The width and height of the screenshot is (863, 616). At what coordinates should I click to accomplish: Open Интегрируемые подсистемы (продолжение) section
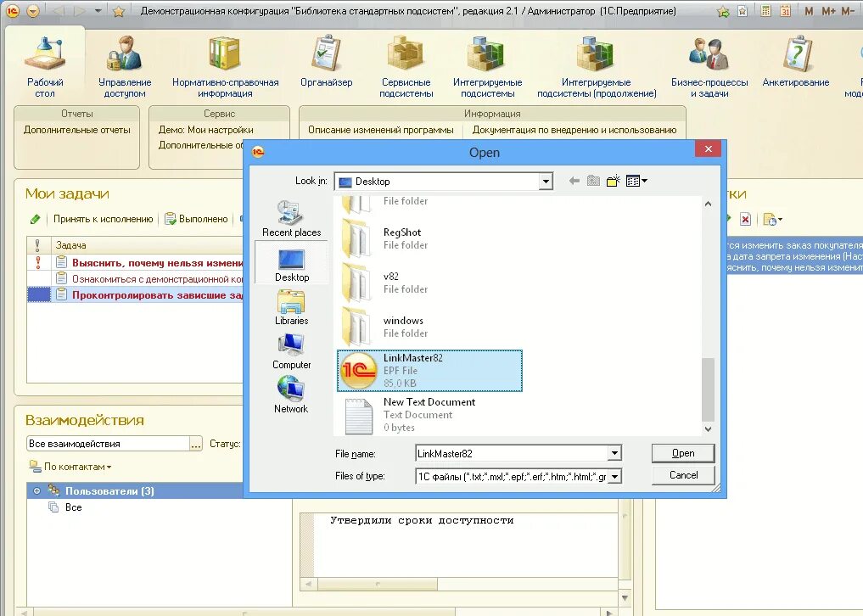(597, 66)
